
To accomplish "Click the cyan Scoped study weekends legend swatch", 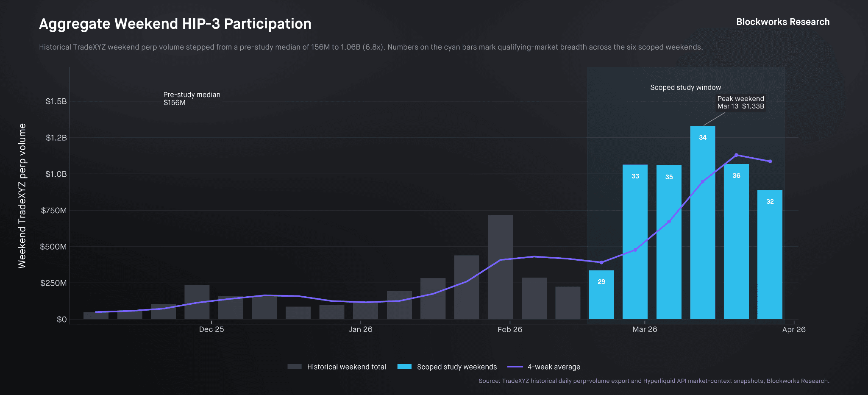I will coord(404,367).
